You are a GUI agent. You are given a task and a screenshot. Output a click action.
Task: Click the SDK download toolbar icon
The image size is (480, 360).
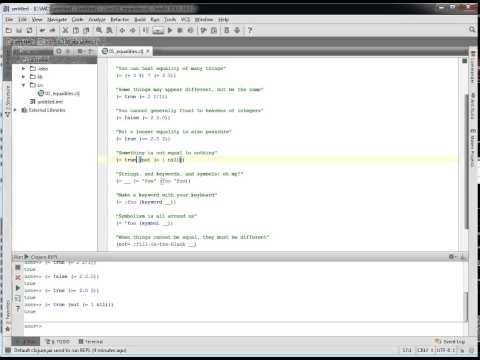[x=237, y=30]
